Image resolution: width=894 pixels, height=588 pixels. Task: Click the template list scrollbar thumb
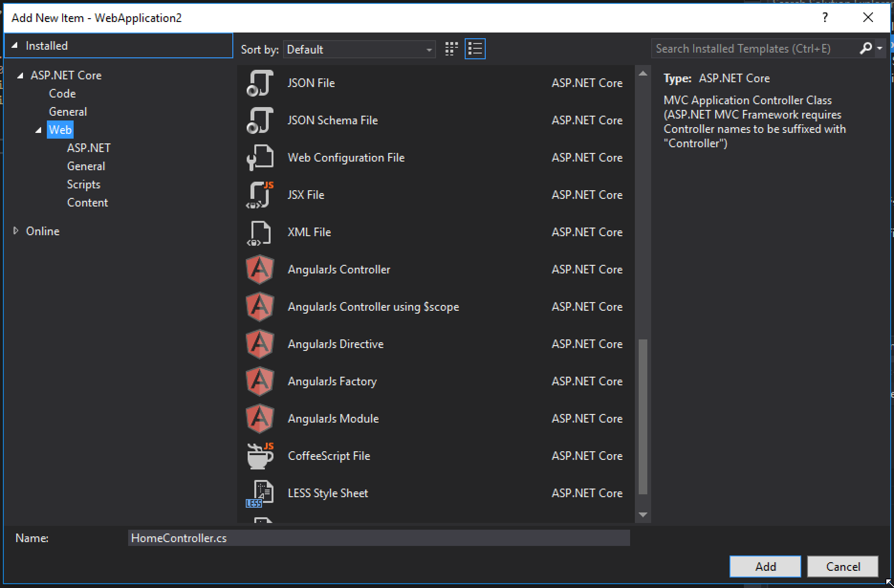click(643, 416)
